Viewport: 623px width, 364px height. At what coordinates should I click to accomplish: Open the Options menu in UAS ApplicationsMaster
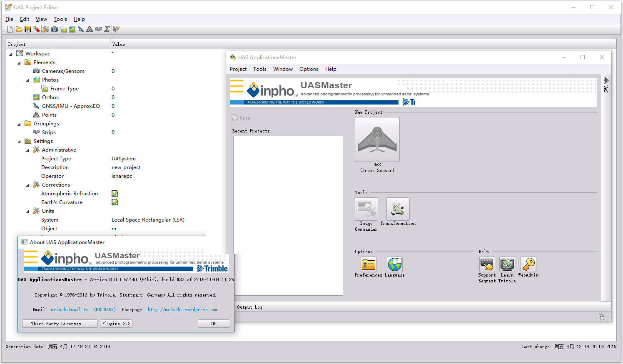pos(309,69)
